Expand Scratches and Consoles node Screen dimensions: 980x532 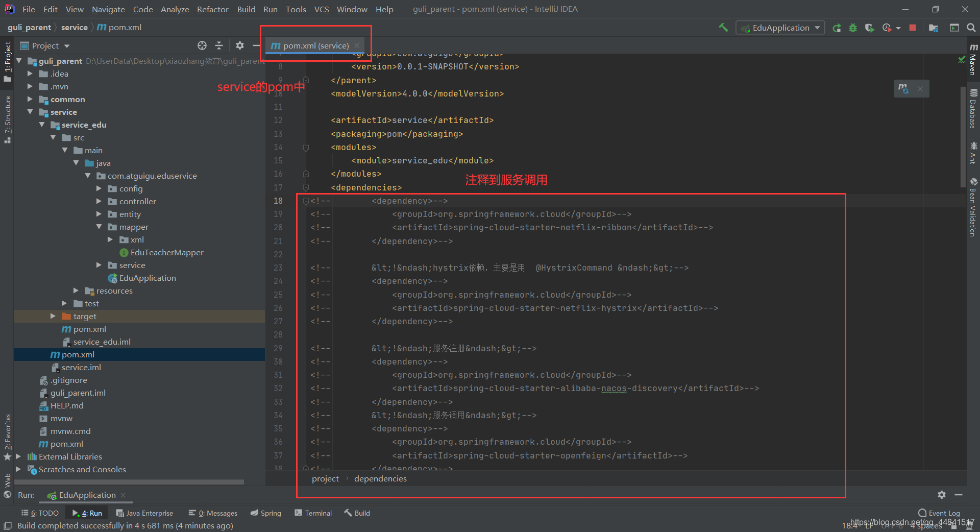coord(19,469)
